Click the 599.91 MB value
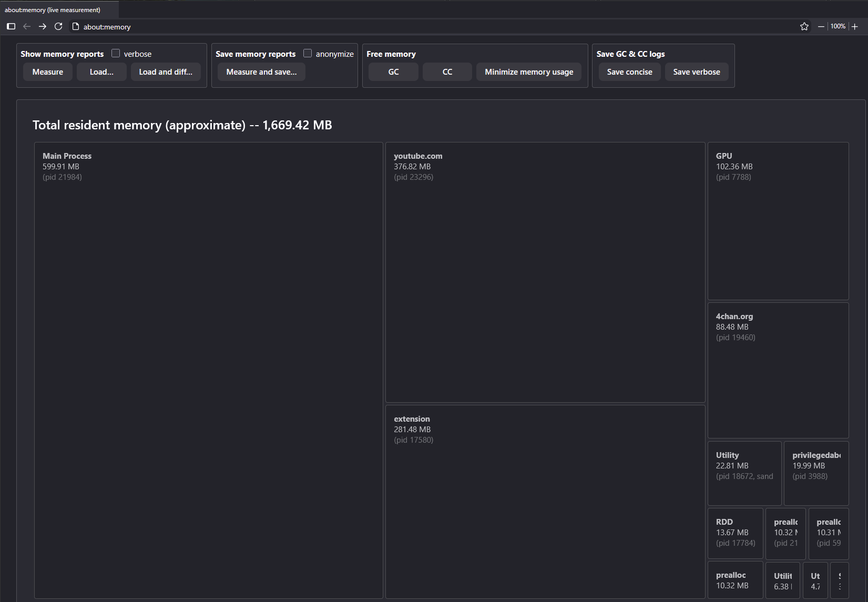This screenshot has height=602, width=868. coord(61,167)
